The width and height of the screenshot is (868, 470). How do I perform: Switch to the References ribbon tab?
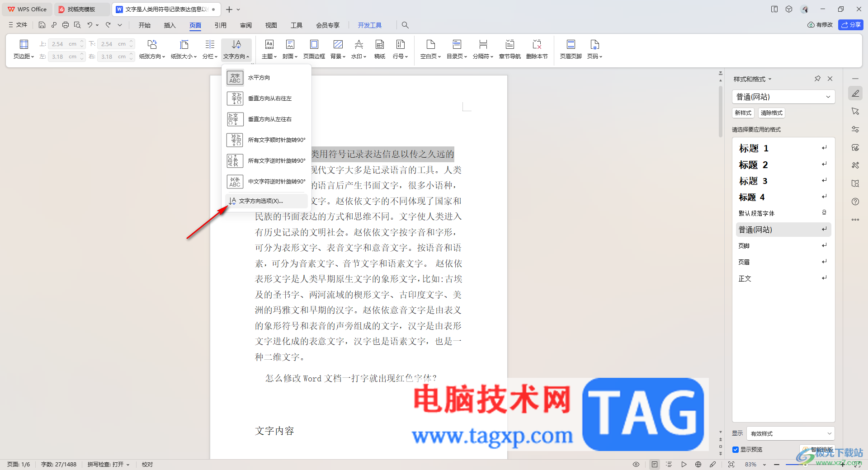(x=221, y=25)
